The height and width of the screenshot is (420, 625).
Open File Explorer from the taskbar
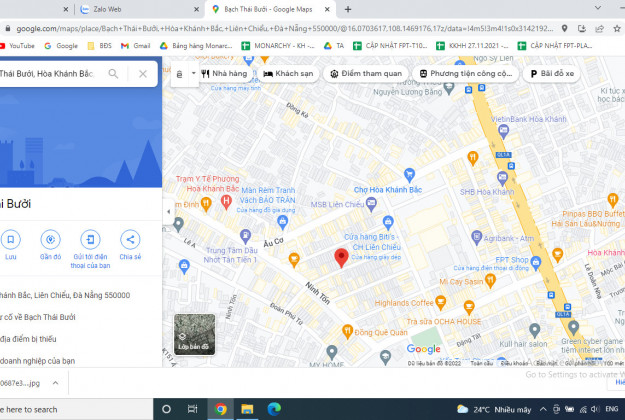click(247, 409)
